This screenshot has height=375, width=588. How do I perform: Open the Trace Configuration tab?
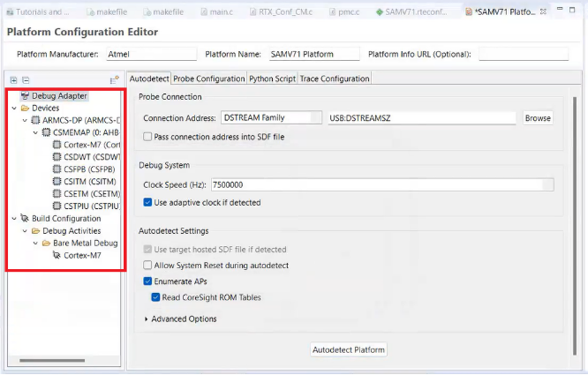click(334, 79)
